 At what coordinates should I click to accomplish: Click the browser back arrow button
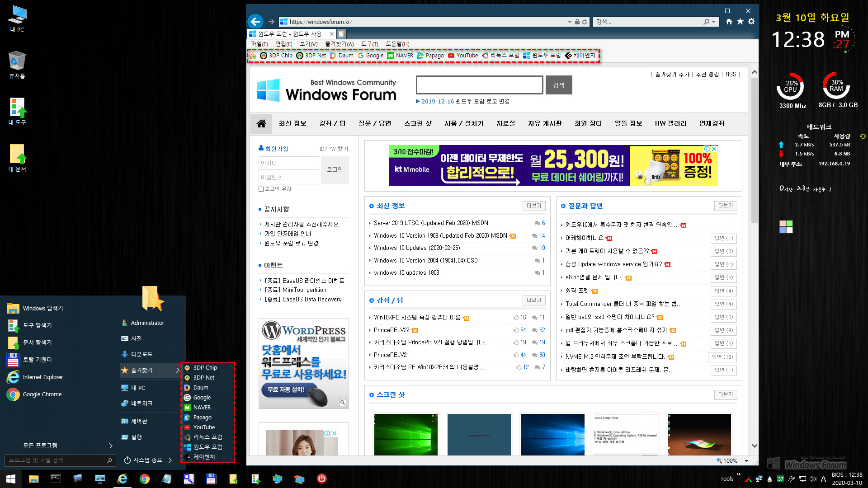[255, 21]
